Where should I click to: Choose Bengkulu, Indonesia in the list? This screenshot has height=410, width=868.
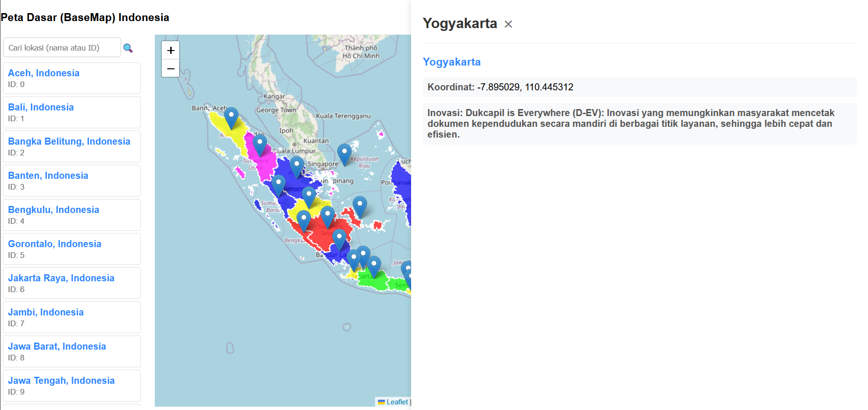(x=72, y=215)
